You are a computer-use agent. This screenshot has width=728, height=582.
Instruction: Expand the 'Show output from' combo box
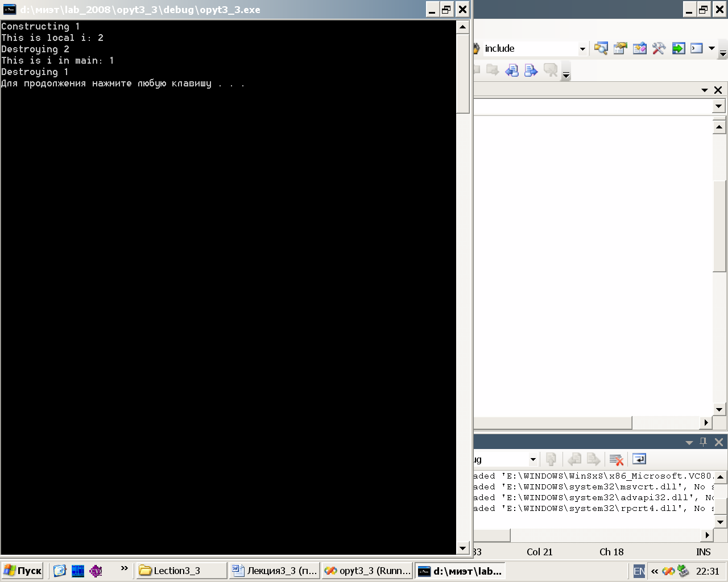coord(533,459)
